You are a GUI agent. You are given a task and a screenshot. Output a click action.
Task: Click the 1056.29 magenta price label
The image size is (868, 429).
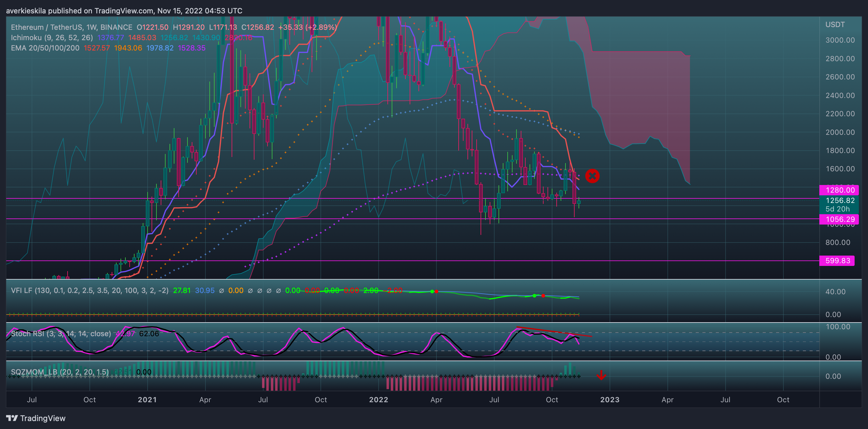[839, 220]
